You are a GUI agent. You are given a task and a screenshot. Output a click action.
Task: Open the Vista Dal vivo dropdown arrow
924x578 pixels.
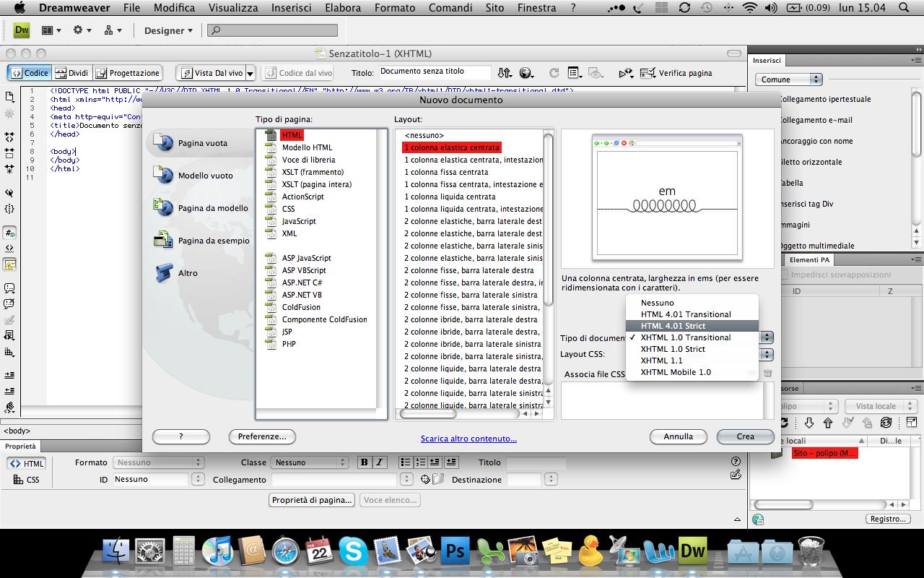[x=250, y=73]
